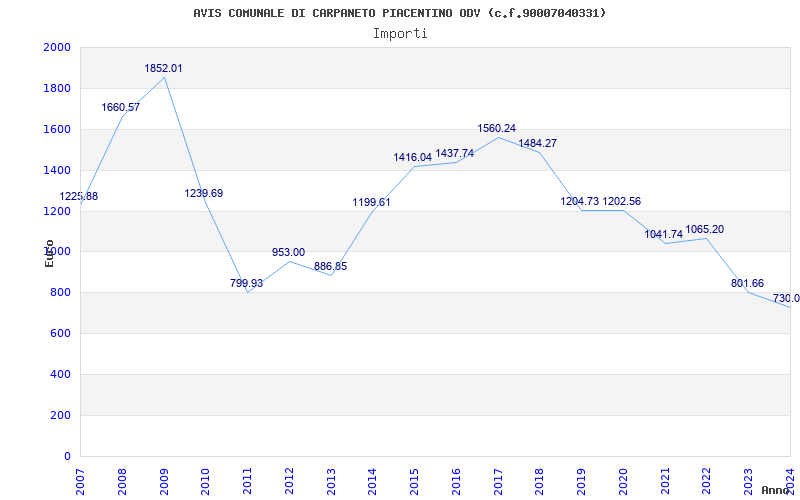The height and width of the screenshot is (500, 800).
Task: Click x-axis year 2008
Action: 122,481
